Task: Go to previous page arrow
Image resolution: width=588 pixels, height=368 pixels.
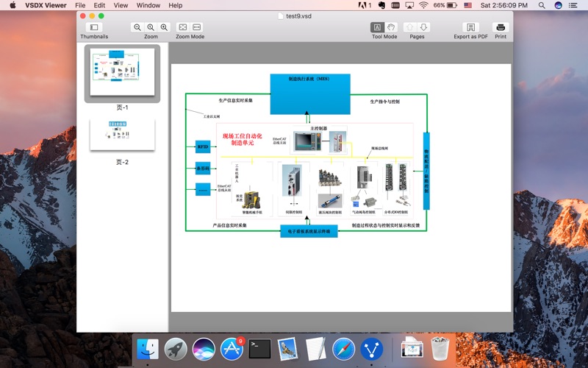Action: pos(410,27)
